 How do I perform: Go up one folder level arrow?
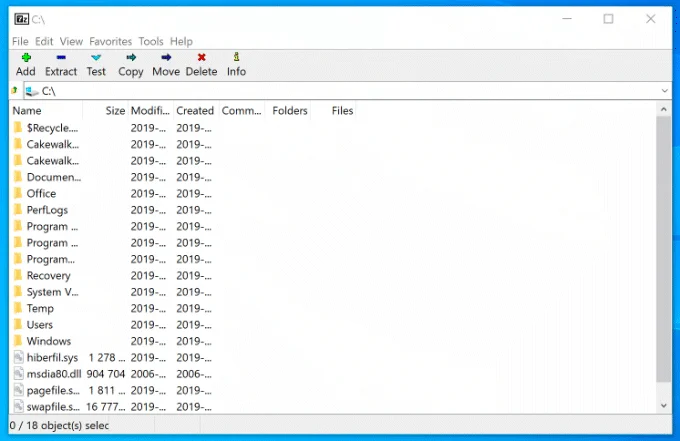click(x=14, y=91)
